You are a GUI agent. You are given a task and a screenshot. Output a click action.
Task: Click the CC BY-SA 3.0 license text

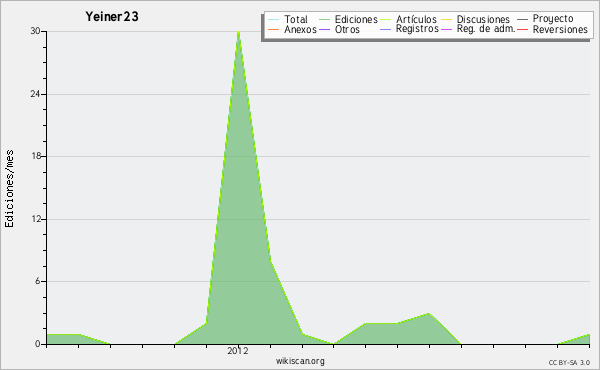tap(569, 362)
